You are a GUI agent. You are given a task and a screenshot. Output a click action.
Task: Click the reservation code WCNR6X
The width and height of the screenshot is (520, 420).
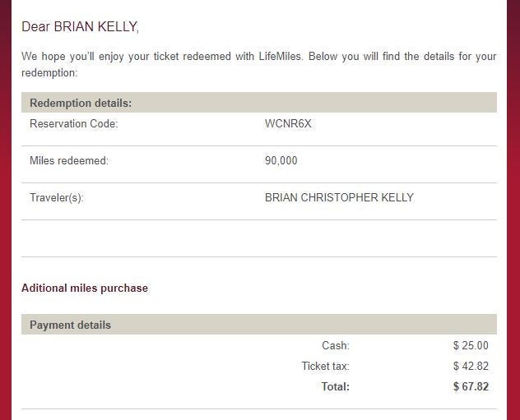pos(288,124)
